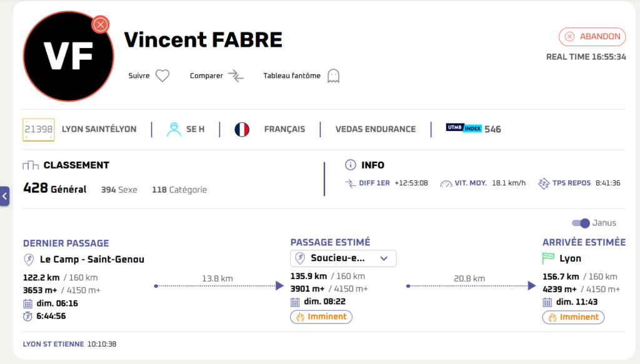
Task: Click the UTMB Index logo
Action: tap(463, 129)
